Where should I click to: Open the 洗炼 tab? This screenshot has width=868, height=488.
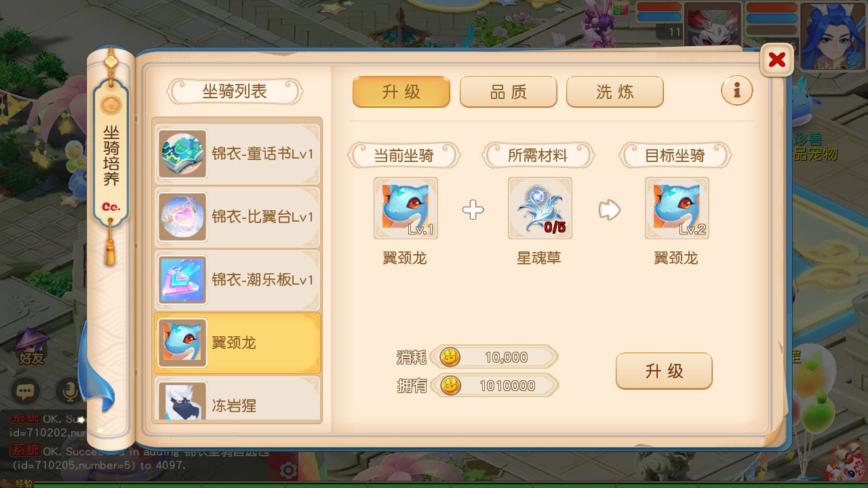tap(615, 91)
